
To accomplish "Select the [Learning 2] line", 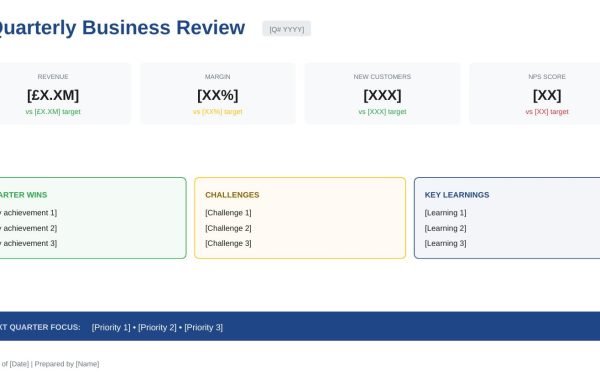I will (x=445, y=228).
